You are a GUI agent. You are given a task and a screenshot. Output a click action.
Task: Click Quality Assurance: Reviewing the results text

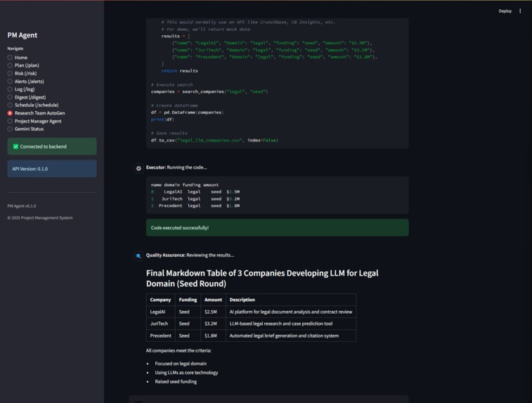click(x=190, y=255)
